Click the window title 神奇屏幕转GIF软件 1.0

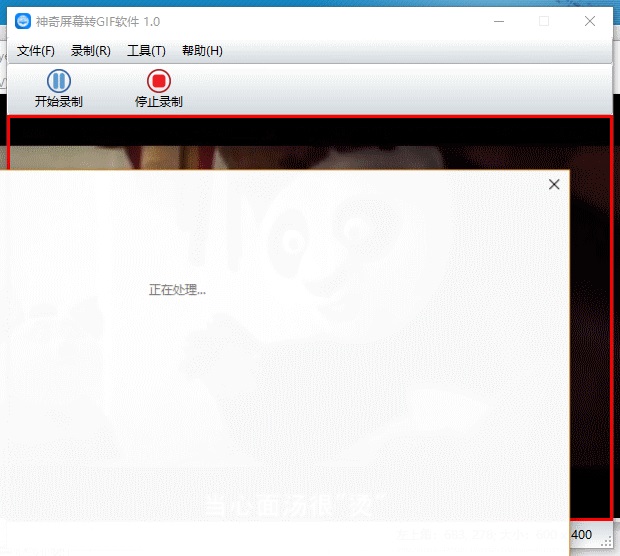pyautogui.click(x=97, y=22)
